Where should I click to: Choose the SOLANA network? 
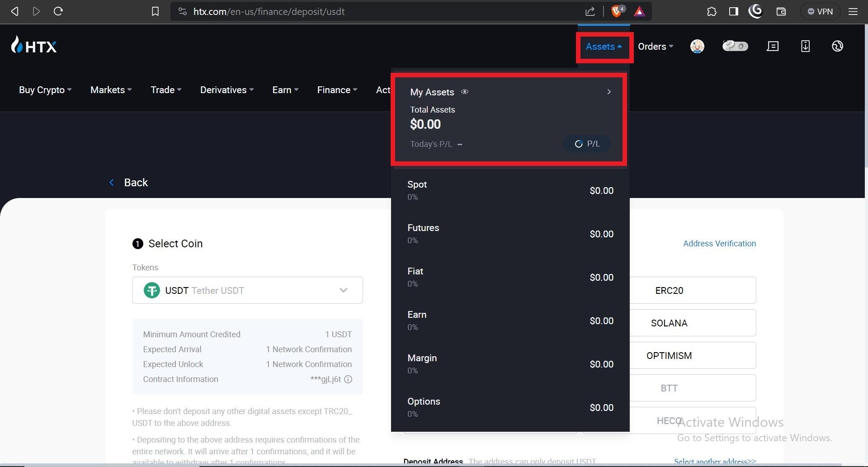(x=670, y=323)
